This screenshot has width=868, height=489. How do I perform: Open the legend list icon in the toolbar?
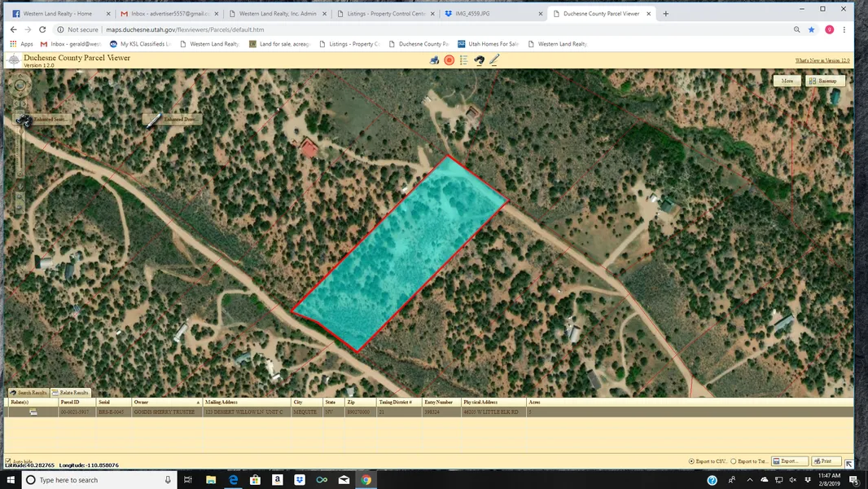464,59
